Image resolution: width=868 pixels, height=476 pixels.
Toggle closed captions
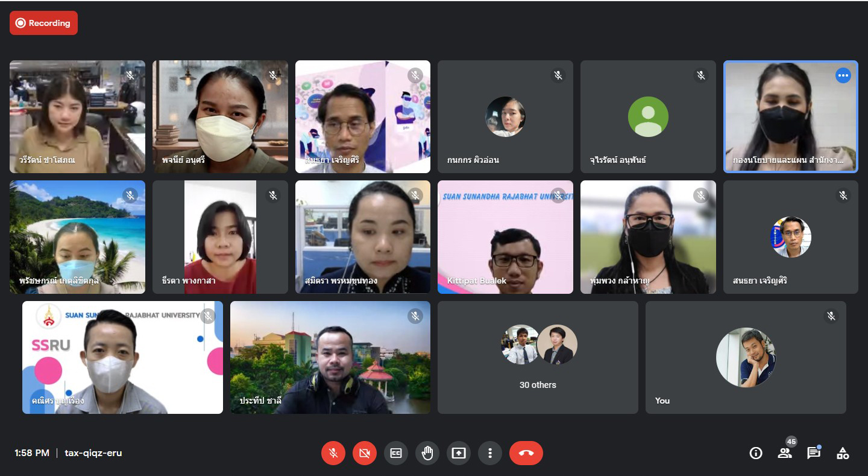click(395, 453)
